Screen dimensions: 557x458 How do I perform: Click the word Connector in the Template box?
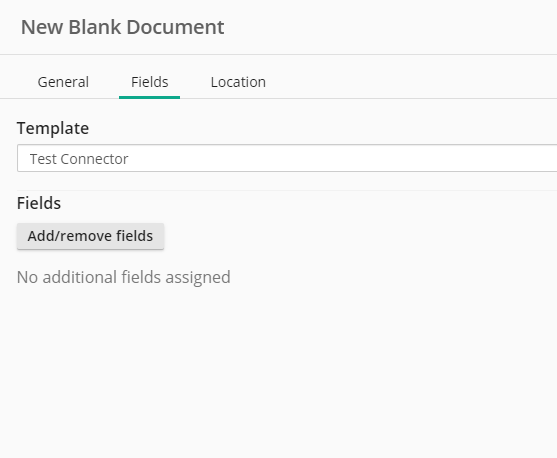tap(94, 159)
